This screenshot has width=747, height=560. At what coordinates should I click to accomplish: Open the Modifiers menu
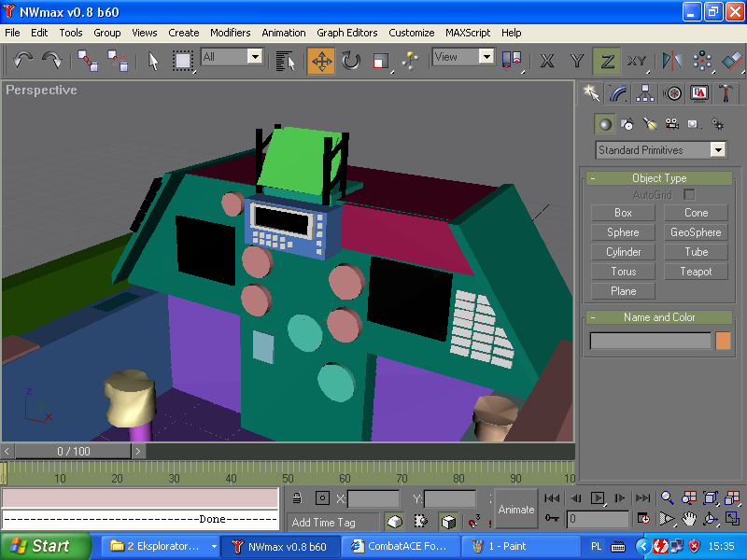[230, 33]
